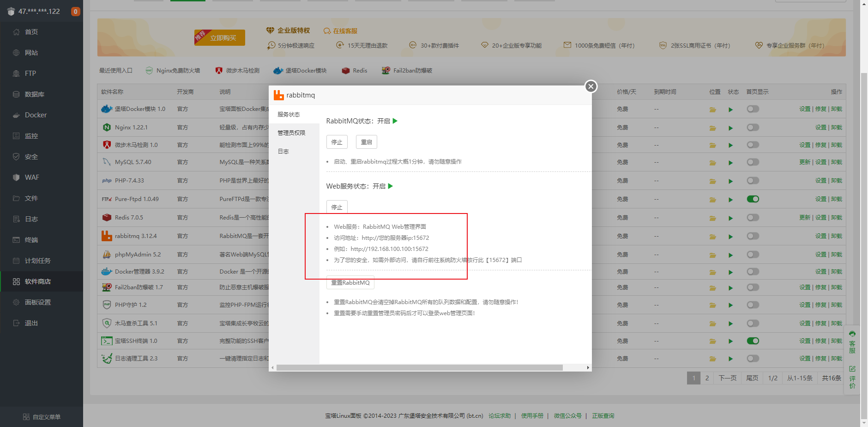Open Docker in the sidebar
This screenshot has width=868, height=427.
[x=36, y=115]
